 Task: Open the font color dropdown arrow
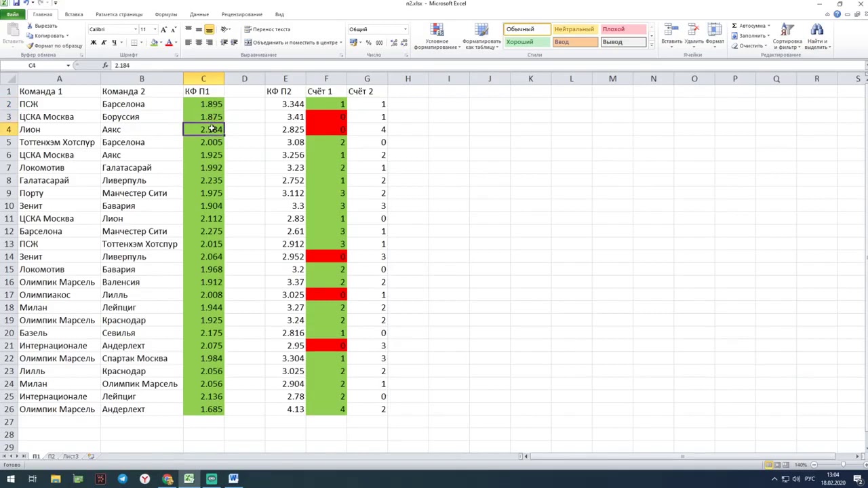tap(176, 43)
